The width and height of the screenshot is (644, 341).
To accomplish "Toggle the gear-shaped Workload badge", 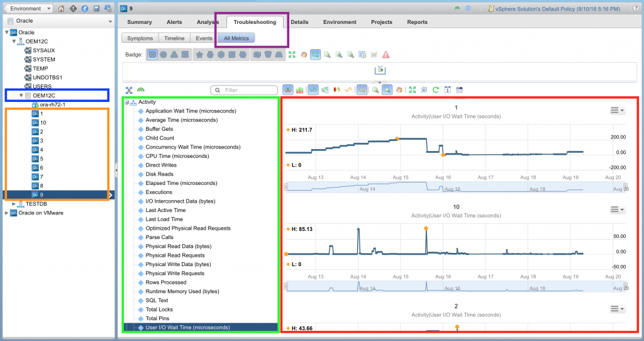I will pos(164,55).
